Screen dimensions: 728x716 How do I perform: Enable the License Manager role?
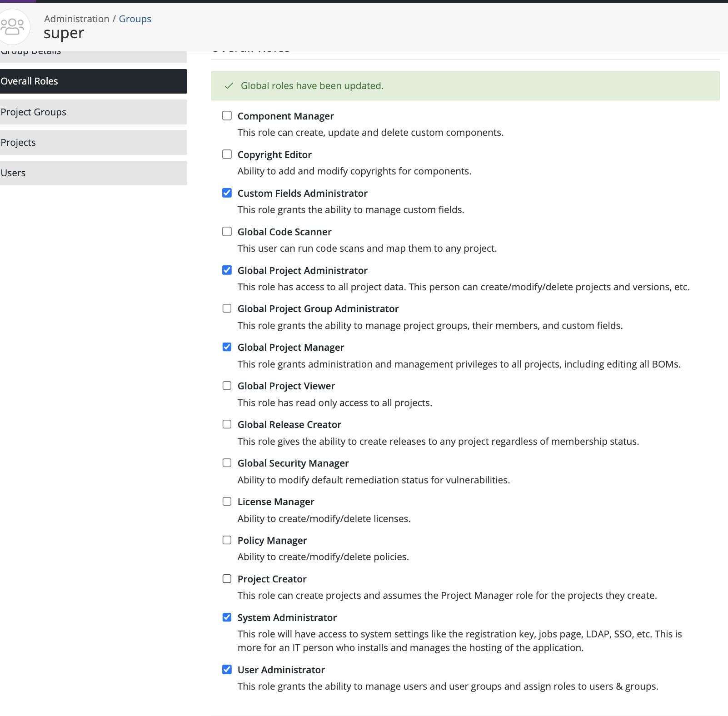click(x=227, y=501)
